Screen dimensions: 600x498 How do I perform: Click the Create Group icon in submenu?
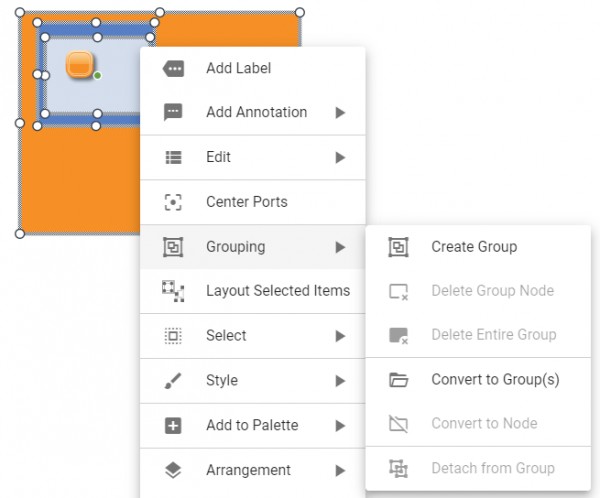398,247
